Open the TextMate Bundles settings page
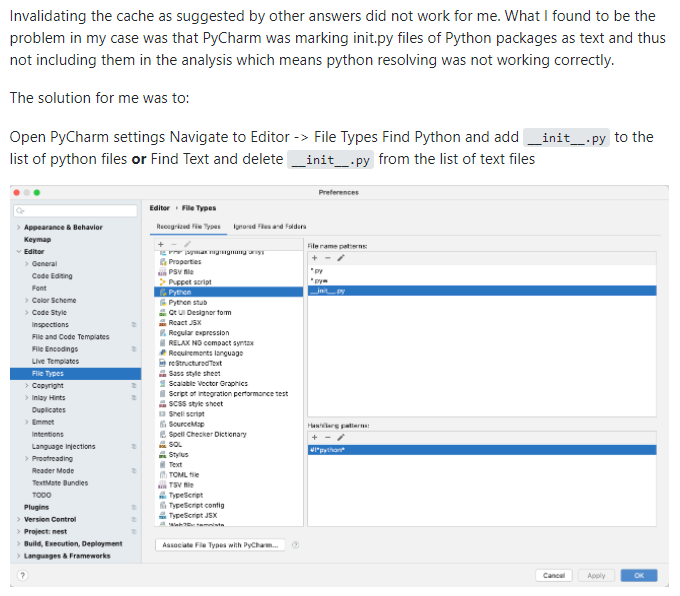 pyautogui.click(x=60, y=483)
